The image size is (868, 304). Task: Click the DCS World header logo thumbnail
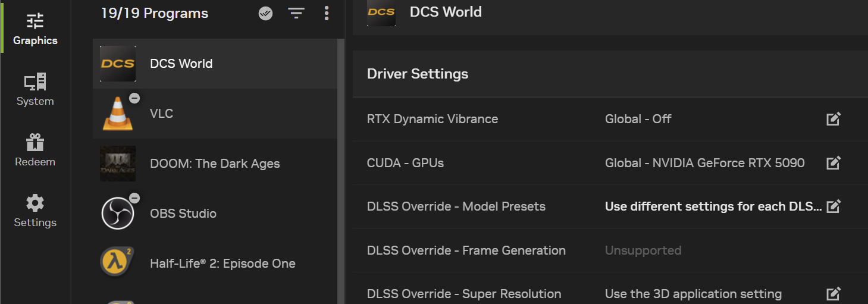pyautogui.click(x=381, y=12)
